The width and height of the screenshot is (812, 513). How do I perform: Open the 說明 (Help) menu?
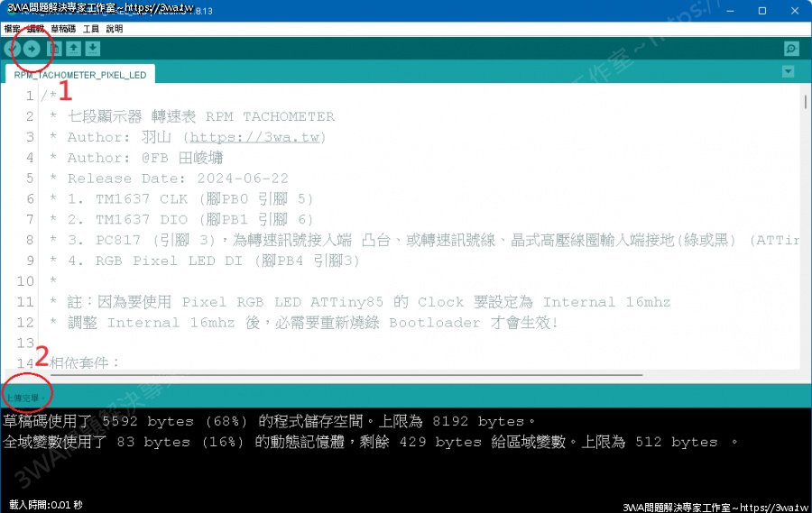(115, 29)
